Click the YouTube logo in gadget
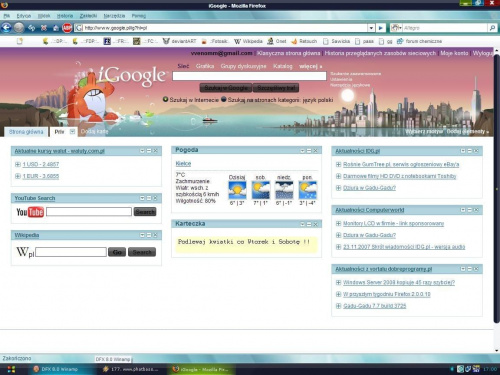The image size is (500, 375). tap(30, 212)
